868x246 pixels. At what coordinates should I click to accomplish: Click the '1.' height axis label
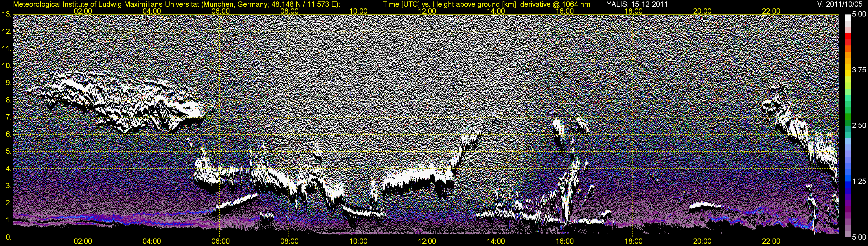(8, 221)
